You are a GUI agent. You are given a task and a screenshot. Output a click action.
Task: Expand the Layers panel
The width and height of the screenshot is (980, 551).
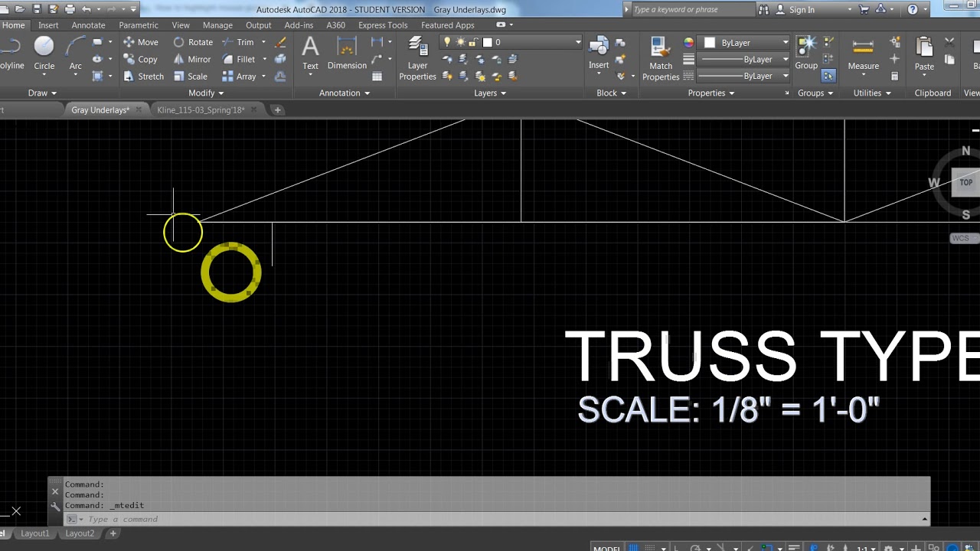click(490, 93)
